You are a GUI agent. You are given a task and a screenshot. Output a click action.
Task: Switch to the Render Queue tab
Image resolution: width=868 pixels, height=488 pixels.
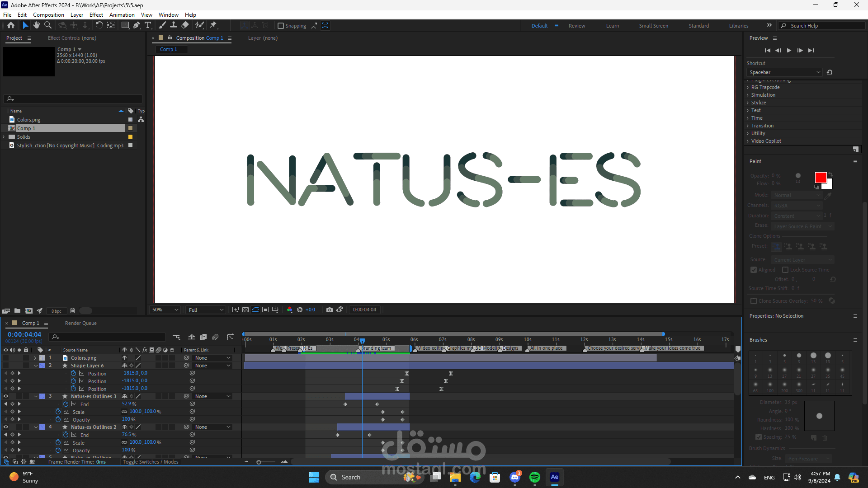80,323
